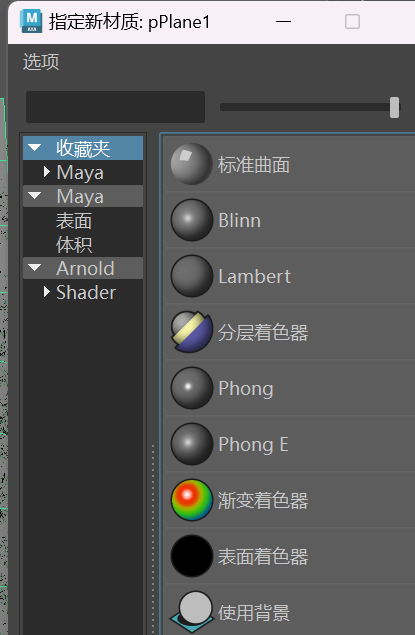Select the rainbow 渐变着色器 ramp shader icon
The width and height of the screenshot is (415, 635).
pos(191,500)
